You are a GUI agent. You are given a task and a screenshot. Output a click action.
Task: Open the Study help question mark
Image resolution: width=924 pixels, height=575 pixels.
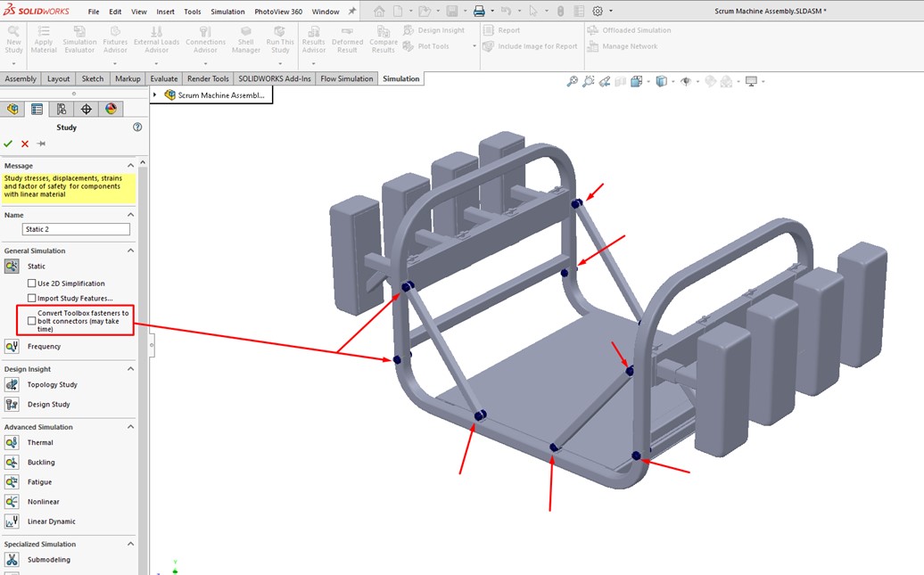click(137, 127)
